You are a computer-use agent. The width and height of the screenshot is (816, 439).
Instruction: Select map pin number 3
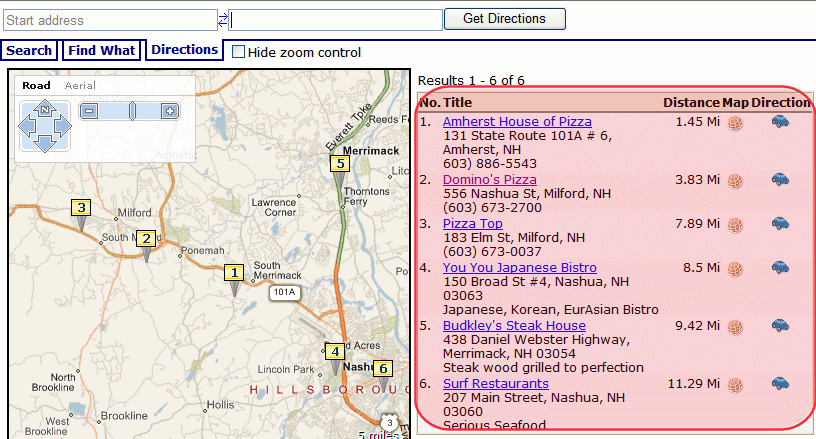coord(81,208)
